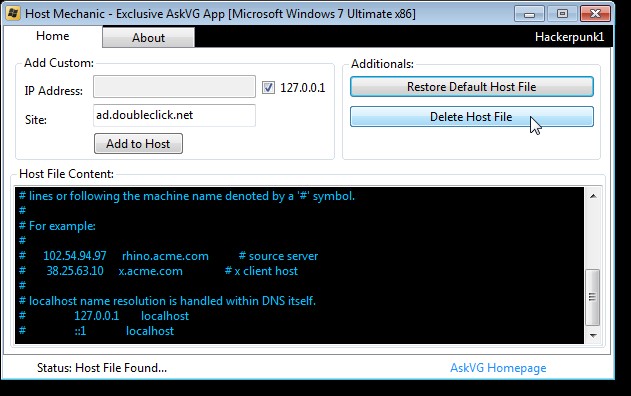631x396 pixels.
Task: Click the host file scrollbar thumb
Action: click(592, 297)
